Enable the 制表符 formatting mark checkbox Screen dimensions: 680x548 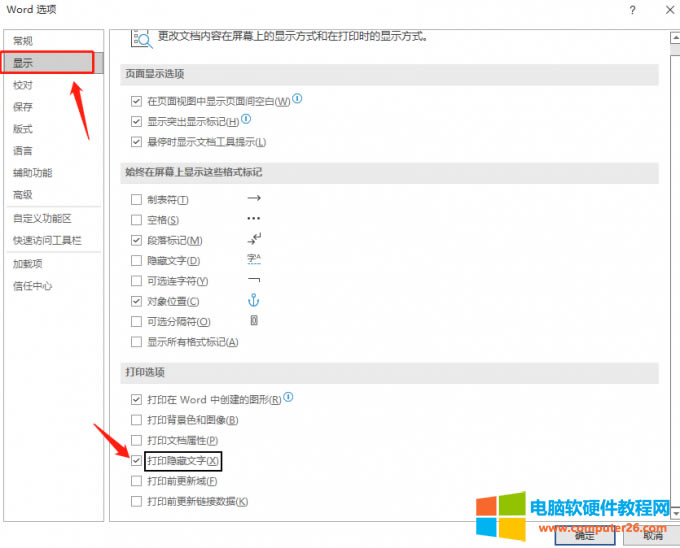[136, 199]
